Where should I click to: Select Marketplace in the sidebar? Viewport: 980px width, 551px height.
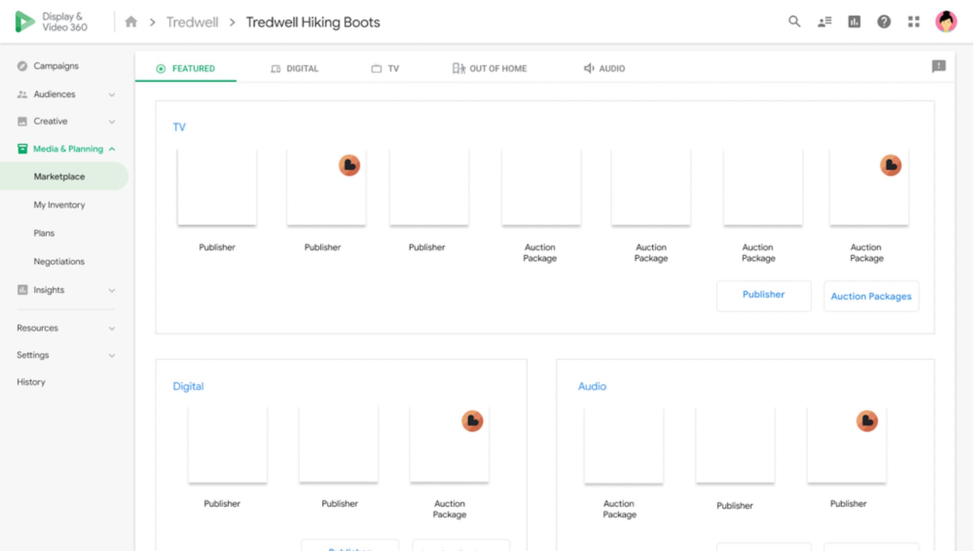tap(64, 177)
